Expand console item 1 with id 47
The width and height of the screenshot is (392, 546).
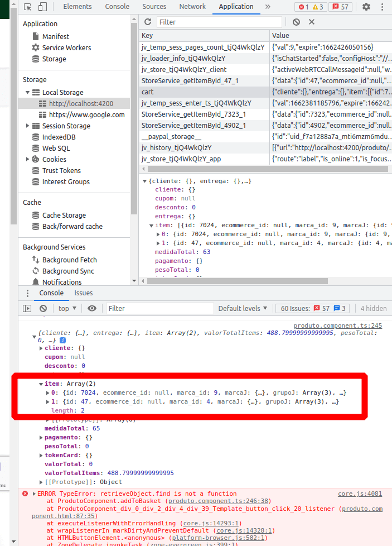coord(47,402)
